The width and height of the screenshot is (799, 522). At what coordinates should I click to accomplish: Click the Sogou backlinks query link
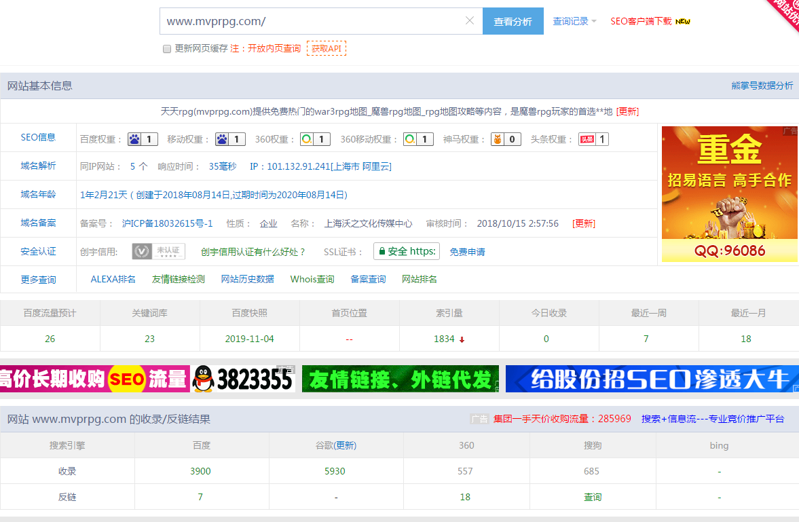[592, 497]
